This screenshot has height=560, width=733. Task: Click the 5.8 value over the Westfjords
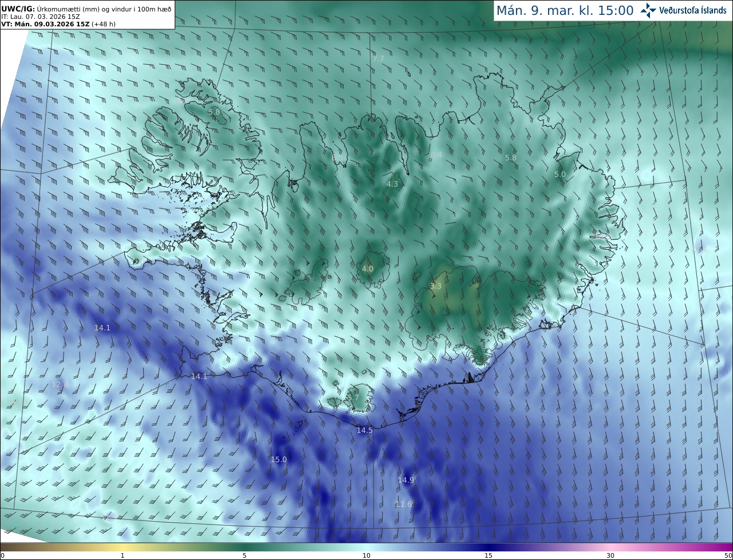214,112
